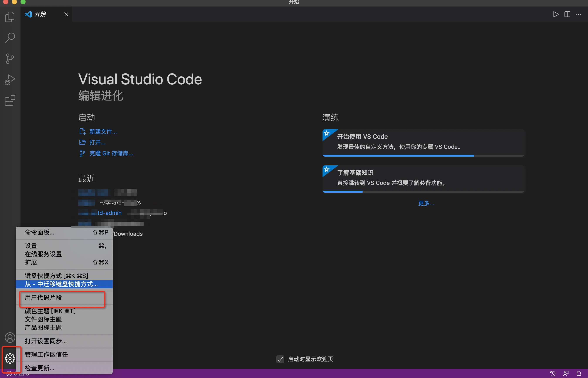Open Source Control branch icon
588x378 pixels.
tap(10, 59)
